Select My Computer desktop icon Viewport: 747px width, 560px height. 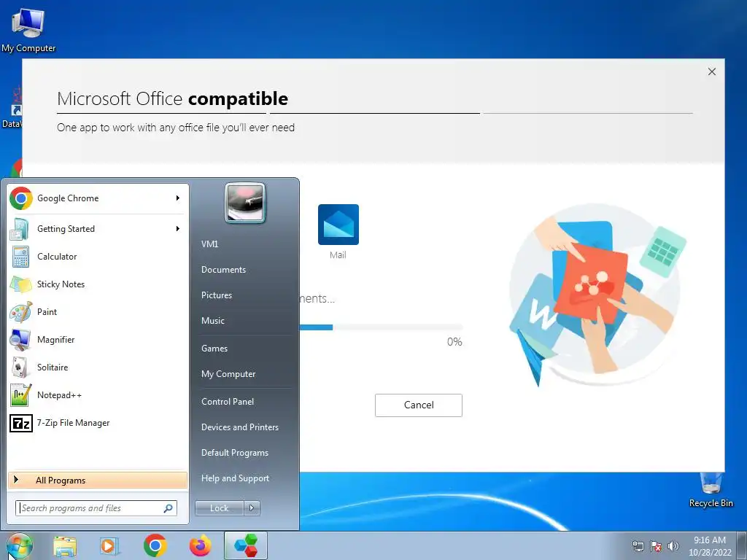(28, 31)
